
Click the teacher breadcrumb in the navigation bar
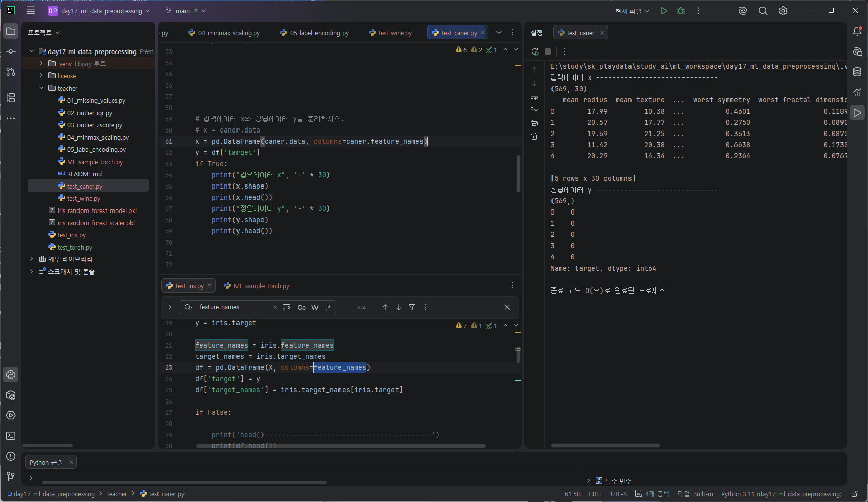117,494
